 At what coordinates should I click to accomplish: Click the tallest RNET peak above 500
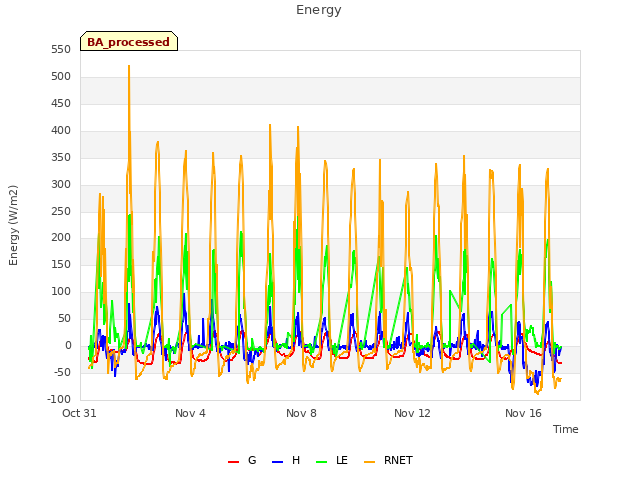(129, 67)
